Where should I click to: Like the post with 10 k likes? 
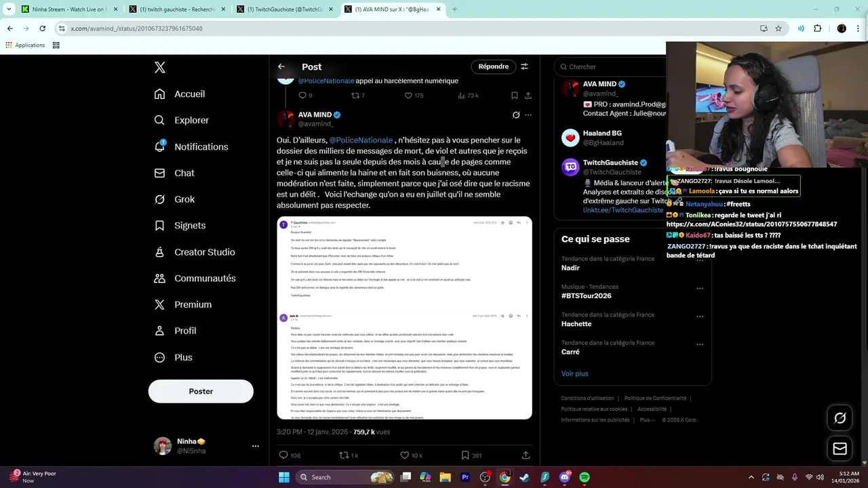(404, 455)
